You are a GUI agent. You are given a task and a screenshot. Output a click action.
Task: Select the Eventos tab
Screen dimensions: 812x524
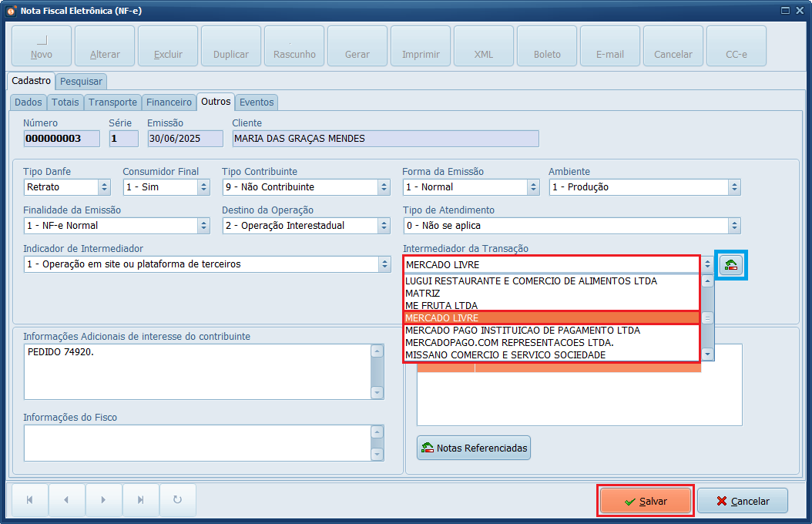256,102
